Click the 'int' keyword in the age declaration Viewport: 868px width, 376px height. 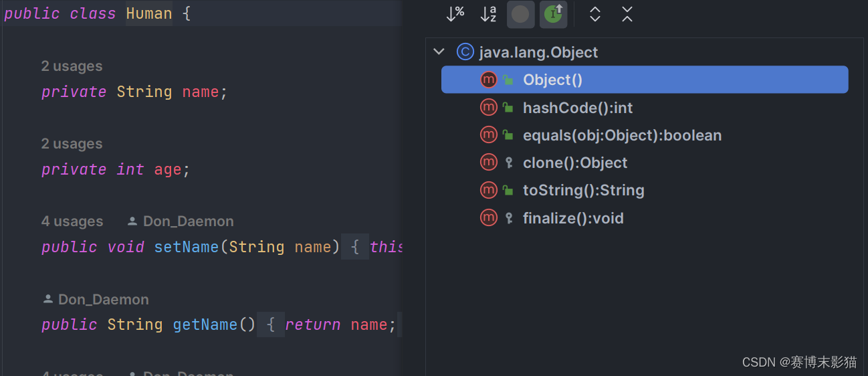pos(130,169)
